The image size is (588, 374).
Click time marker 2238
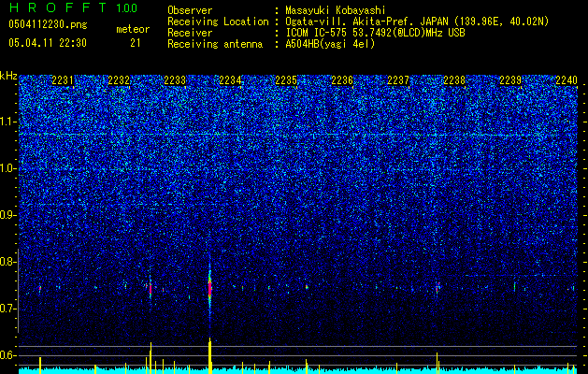tap(454, 80)
